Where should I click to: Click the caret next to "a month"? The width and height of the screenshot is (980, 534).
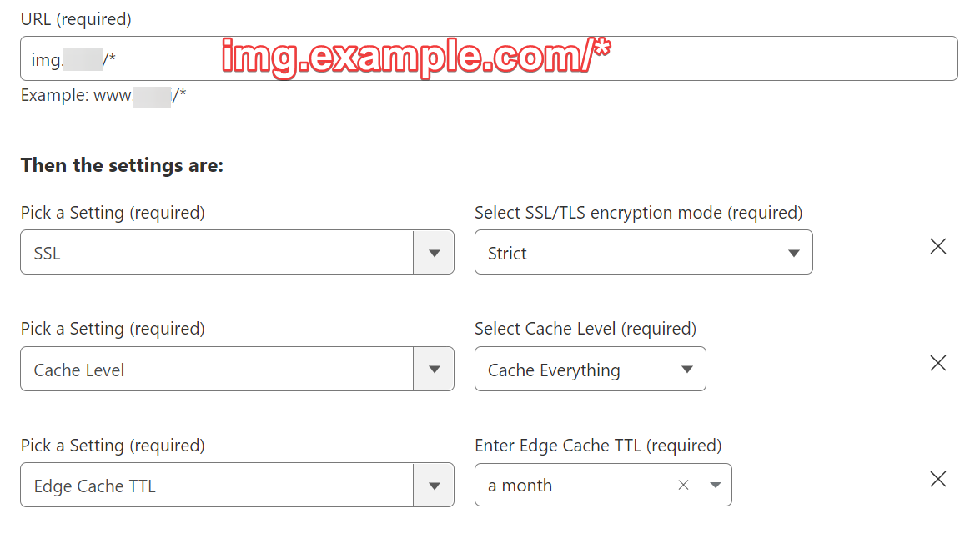(715, 486)
